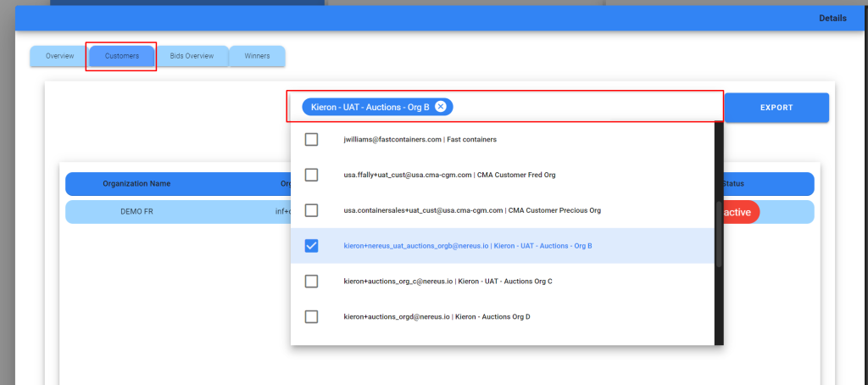Select the jwilliams@fastcontainers.com dropdown option
The image size is (868, 385).
click(420, 139)
